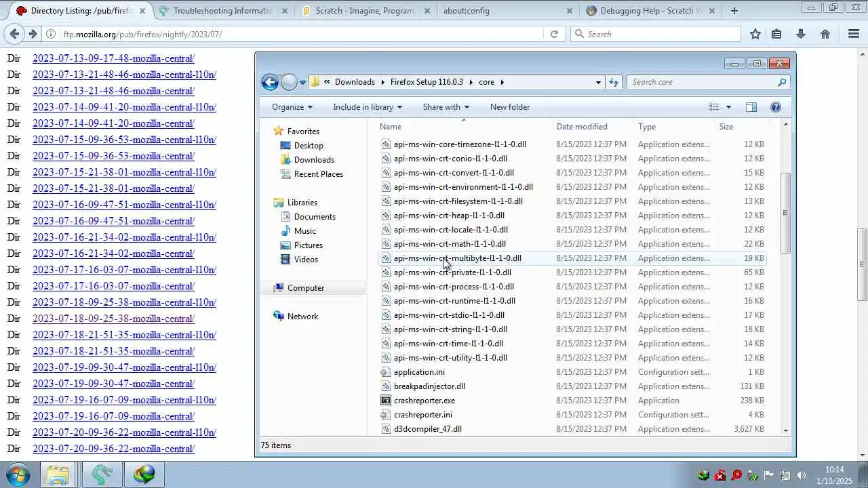Bookmark this page star icon
Screen dimensions: 868x488
pyautogui.click(x=755, y=34)
